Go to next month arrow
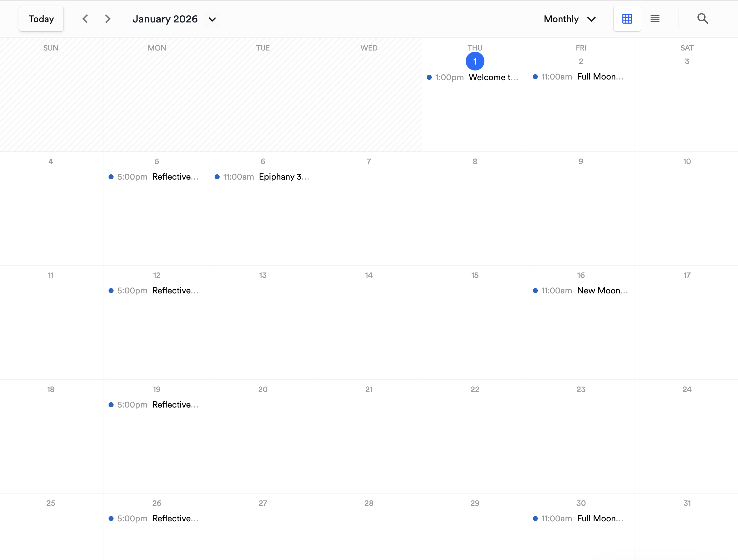This screenshot has height=560, width=738. pos(107,19)
